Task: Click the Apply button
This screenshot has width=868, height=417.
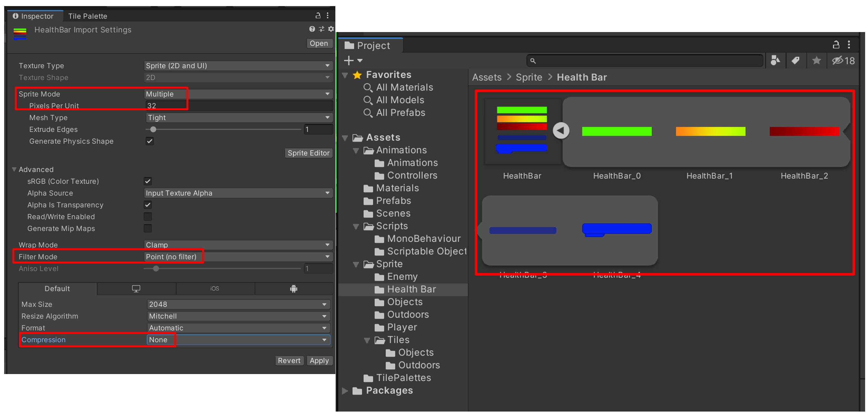Action: tap(319, 361)
